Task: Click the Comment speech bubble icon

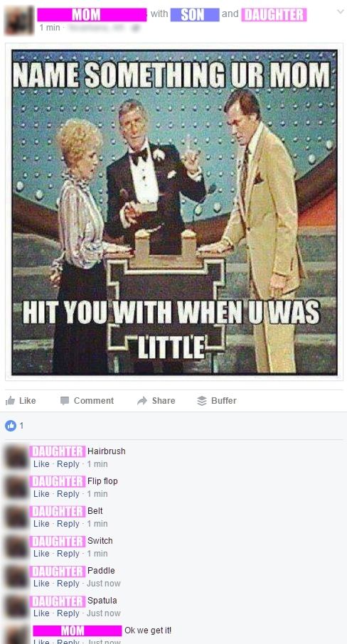Action: pyautogui.click(x=65, y=401)
